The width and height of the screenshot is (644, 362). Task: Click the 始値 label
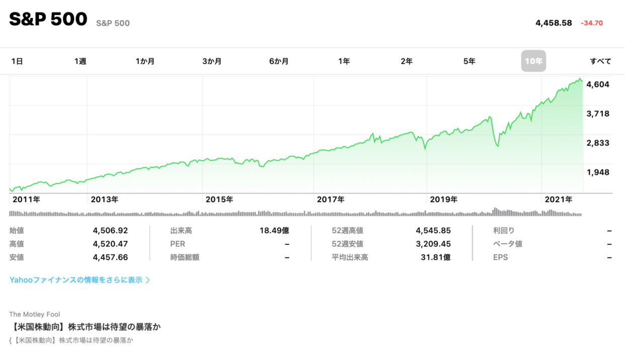(x=17, y=231)
